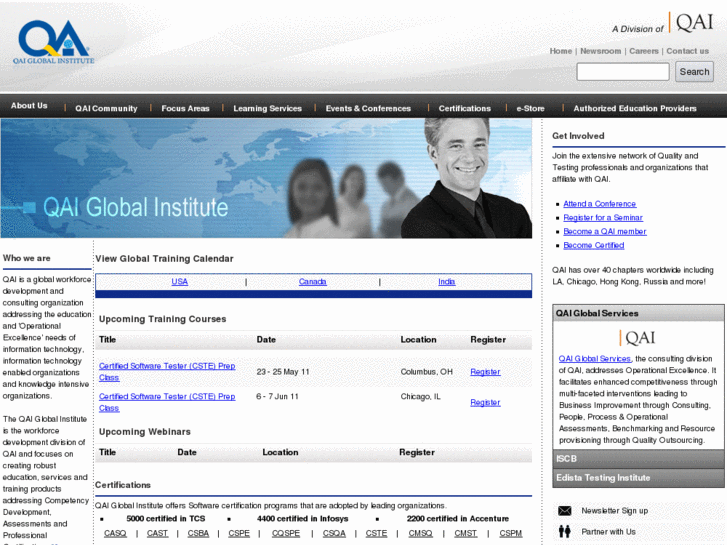Open CSTE Prep Class for Columbus, OH
Image resolution: width=727 pixels, height=545 pixels.
coord(167,372)
